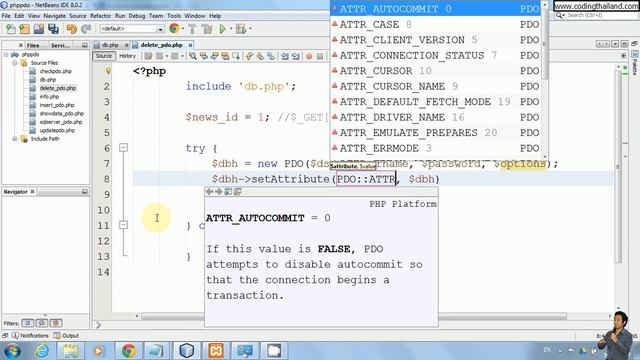This screenshot has height=360, width=640.
Task: Switch to the db.php editor tab
Action: click(110, 45)
